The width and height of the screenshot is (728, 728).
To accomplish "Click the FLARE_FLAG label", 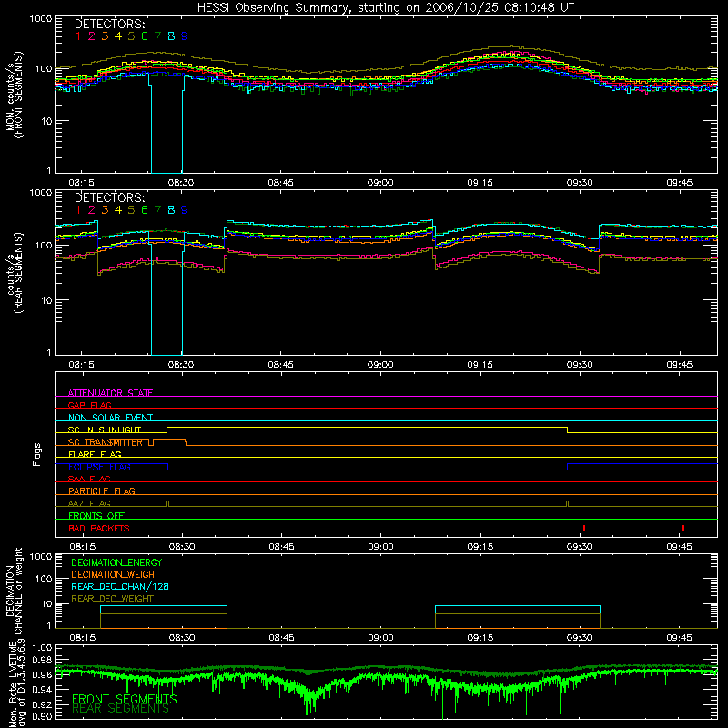I will point(95,454).
